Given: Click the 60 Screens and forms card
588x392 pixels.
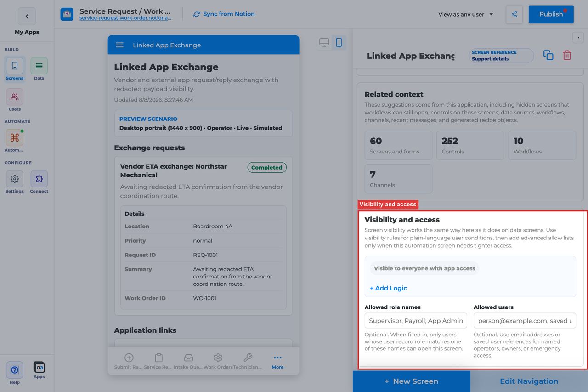Looking at the screenshot, I should click(398, 145).
